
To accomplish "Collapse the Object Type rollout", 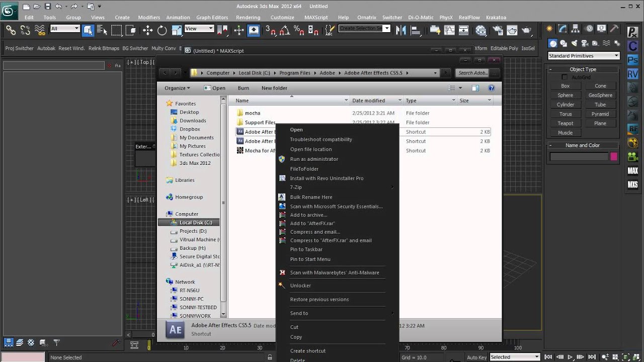I will pyautogui.click(x=584, y=69).
